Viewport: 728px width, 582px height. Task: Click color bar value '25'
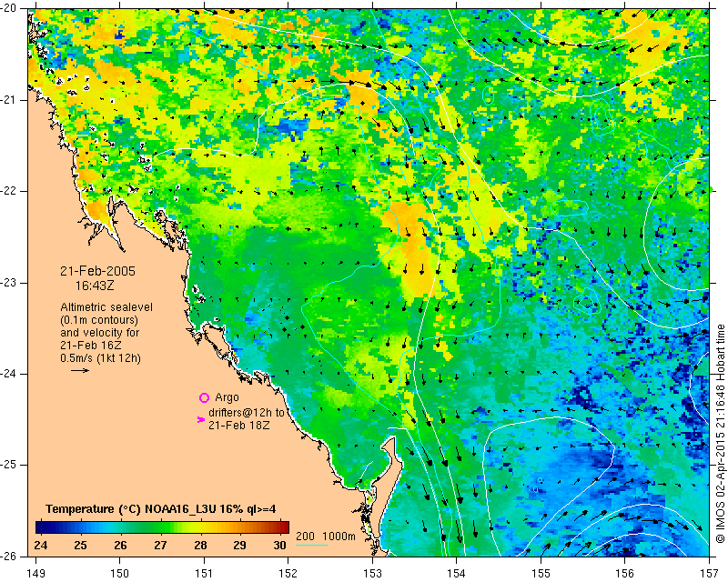(81, 545)
